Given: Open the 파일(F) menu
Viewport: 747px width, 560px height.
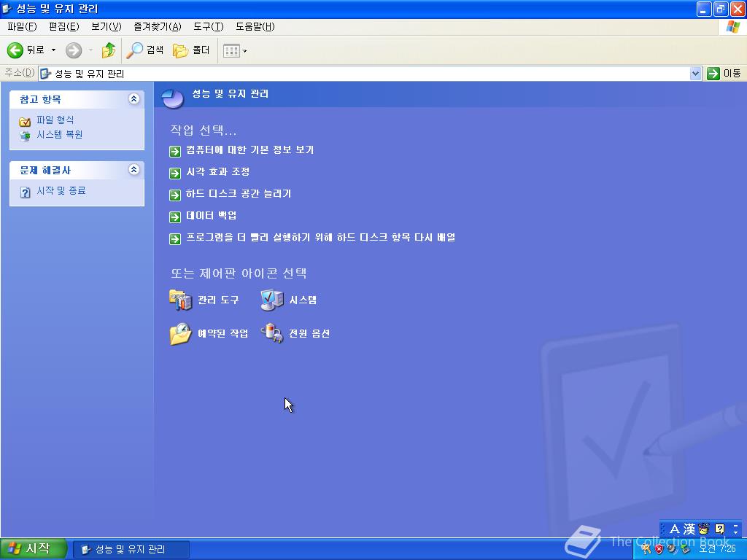Looking at the screenshot, I should tap(22, 27).
